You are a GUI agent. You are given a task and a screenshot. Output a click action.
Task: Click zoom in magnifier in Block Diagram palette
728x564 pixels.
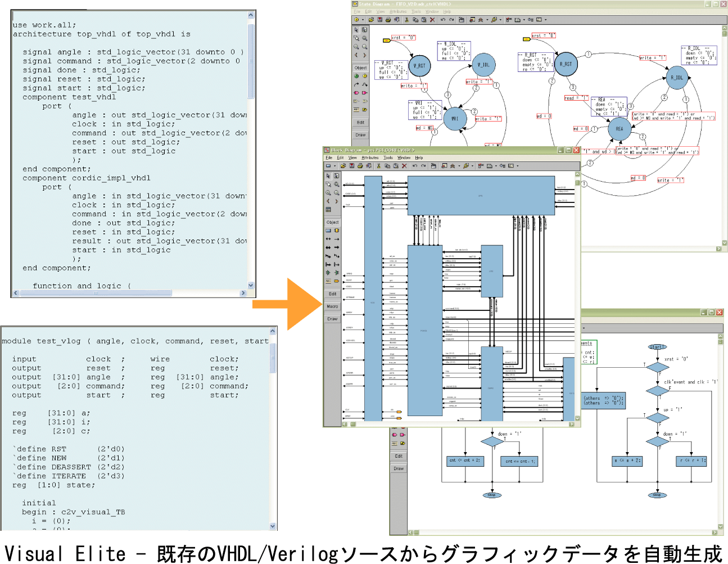point(328,193)
